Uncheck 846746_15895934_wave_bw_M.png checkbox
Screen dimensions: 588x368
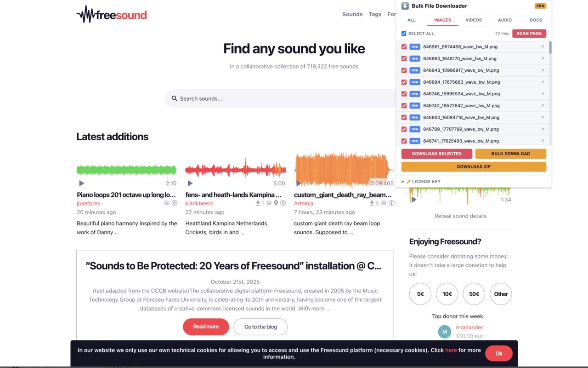(x=404, y=94)
